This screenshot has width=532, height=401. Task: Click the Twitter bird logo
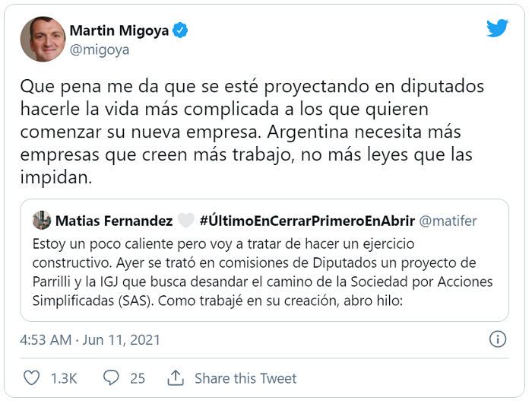click(x=497, y=28)
